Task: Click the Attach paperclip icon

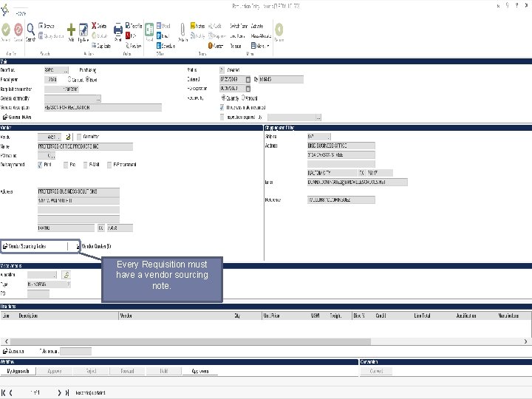Action: tap(183, 30)
